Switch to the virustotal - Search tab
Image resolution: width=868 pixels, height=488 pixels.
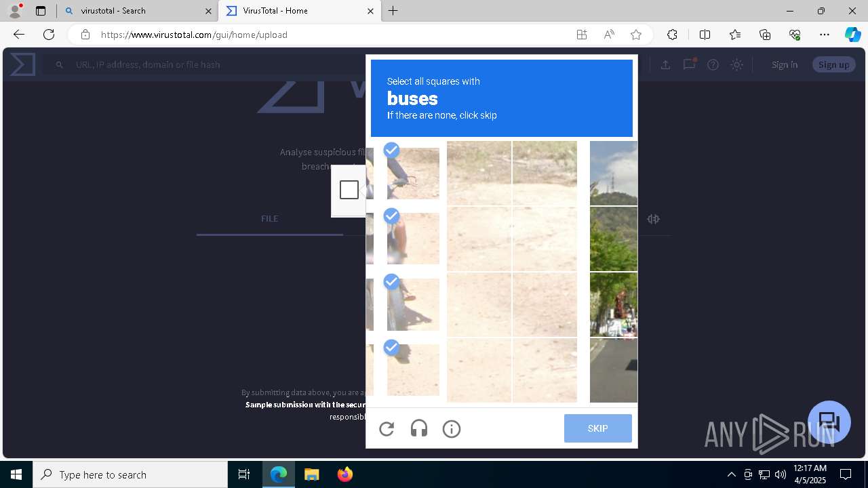click(x=138, y=11)
